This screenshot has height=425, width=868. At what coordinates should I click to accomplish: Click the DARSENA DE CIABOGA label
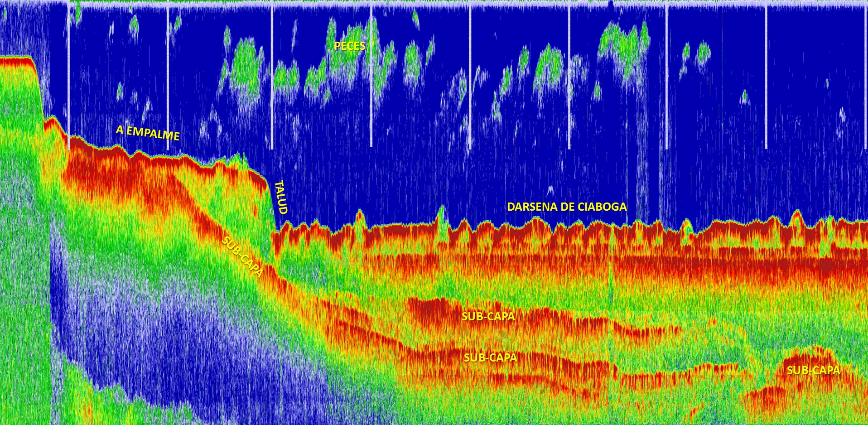pyautogui.click(x=567, y=207)
